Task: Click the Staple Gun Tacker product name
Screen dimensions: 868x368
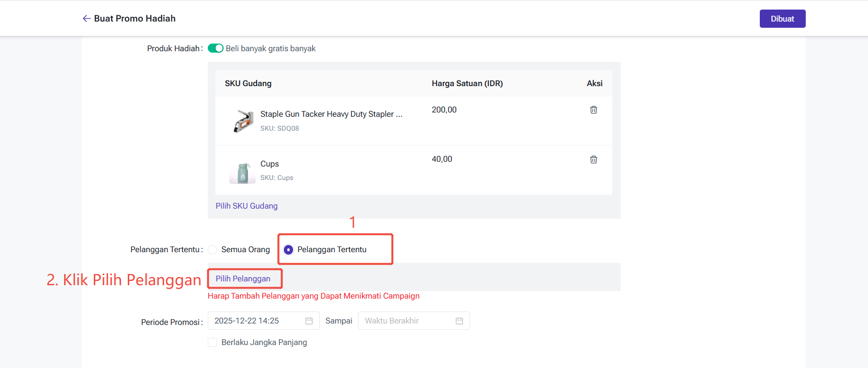Action: (x=331, y=114)
